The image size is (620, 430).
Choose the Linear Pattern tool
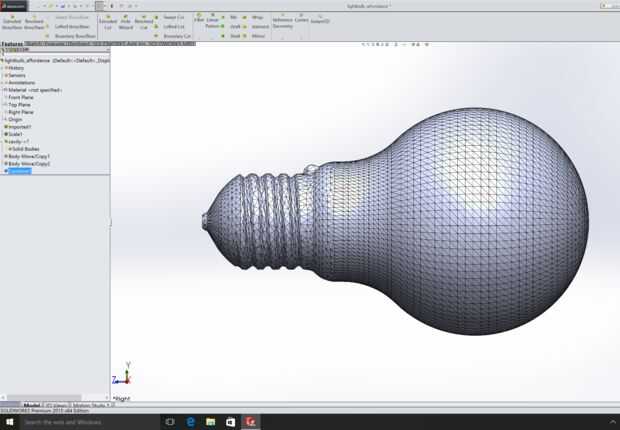click(212, 21)
